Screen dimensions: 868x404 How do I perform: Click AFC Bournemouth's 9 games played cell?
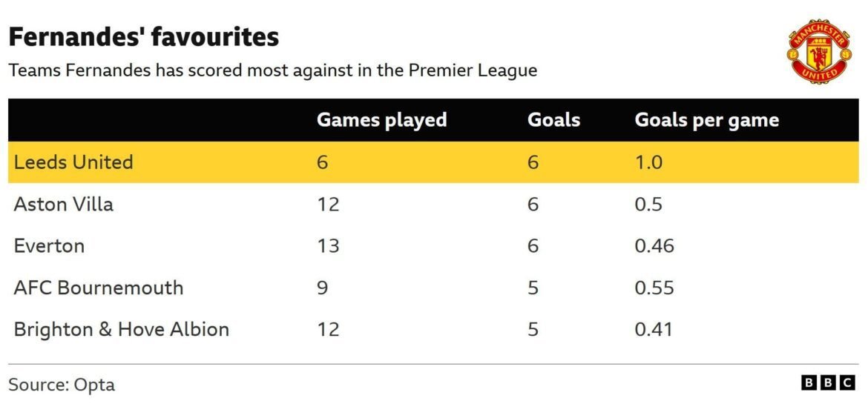pyautogui.click(x=322, y=288)
